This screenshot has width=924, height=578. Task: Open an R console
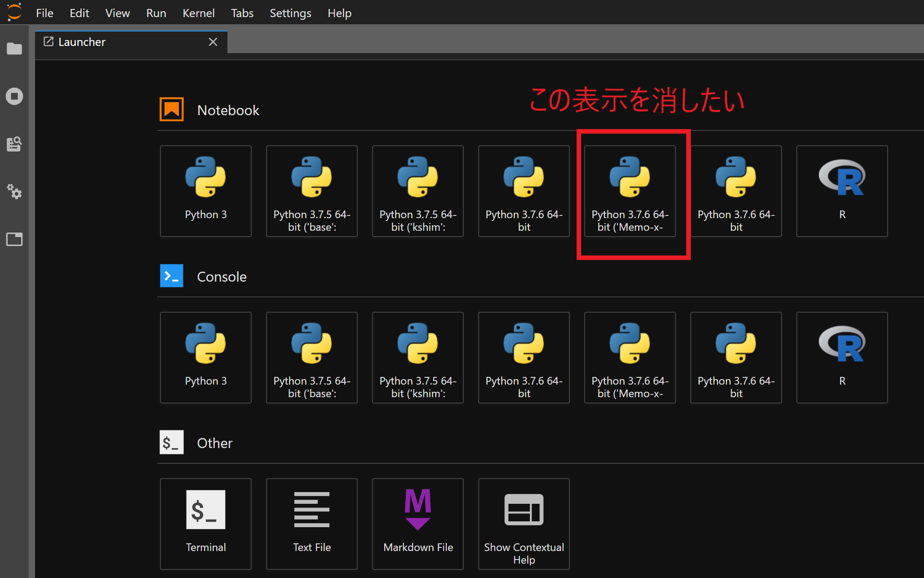point(842,358)
